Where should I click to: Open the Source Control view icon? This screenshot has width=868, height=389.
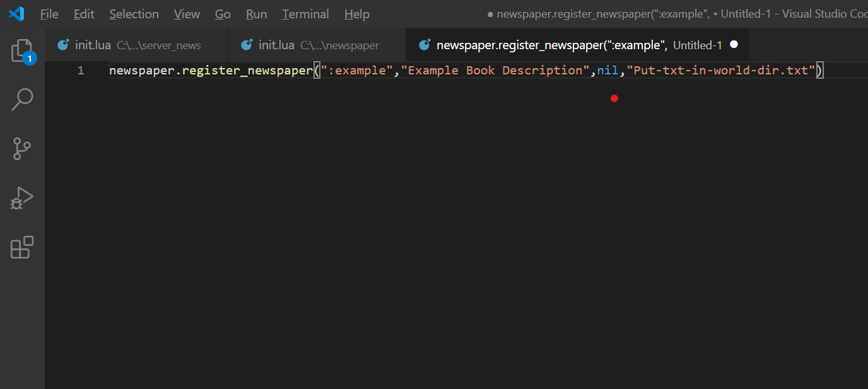[22, 149]
